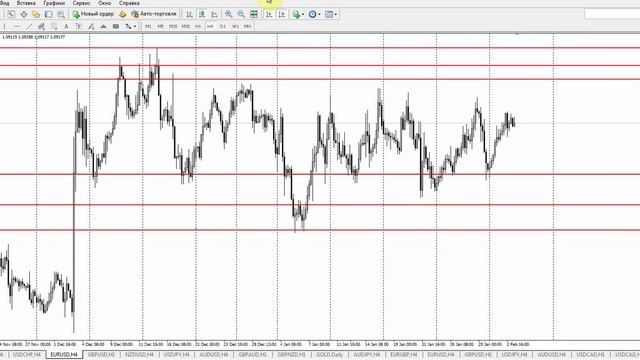Select the text A tool
The height and width of the screenshot is (360, 640).
[x=66, y=26]
